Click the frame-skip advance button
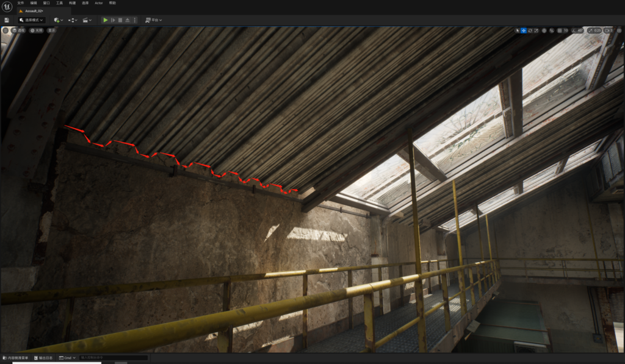The width and height of the screenshot is (625, 364). point(113,20)
